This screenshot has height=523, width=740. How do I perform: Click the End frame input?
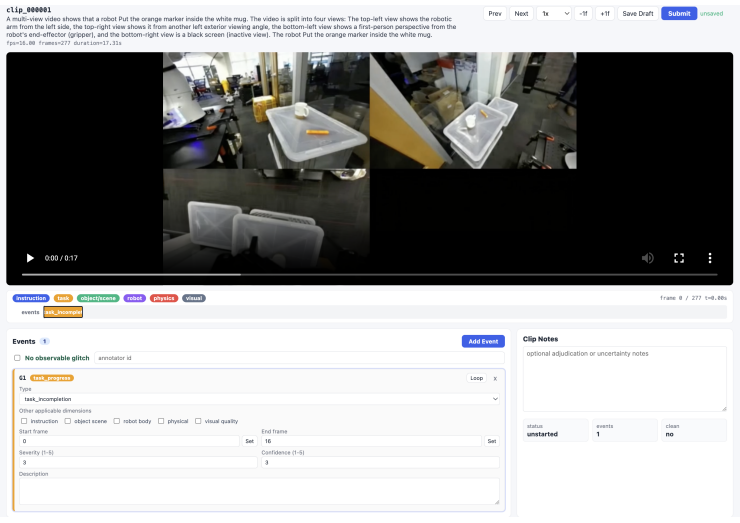371,441
